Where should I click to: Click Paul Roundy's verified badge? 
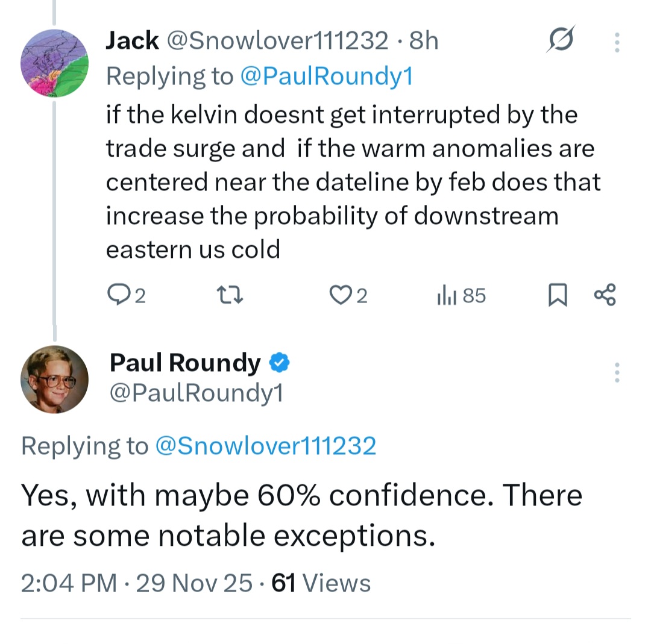tap(278, 363)
